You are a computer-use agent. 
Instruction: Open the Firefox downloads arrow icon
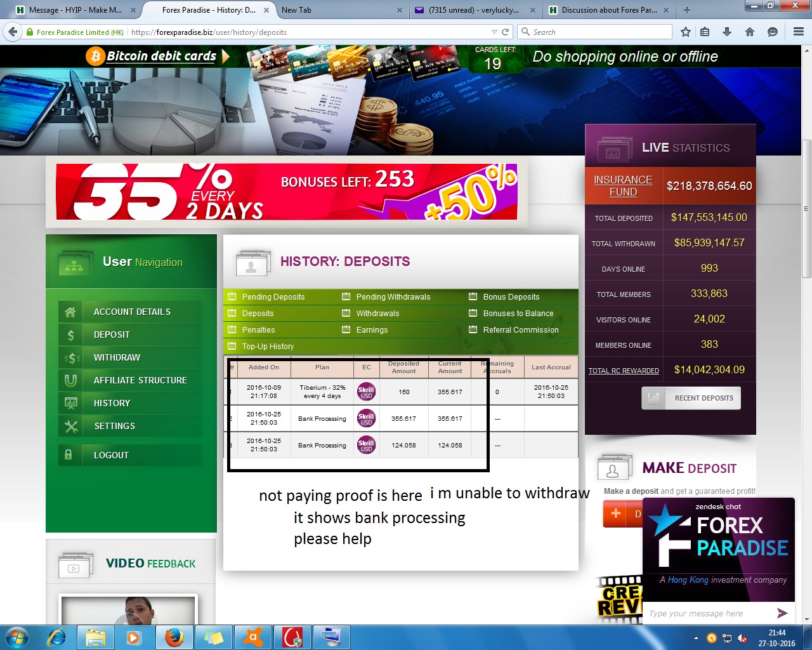click(727, 32)
